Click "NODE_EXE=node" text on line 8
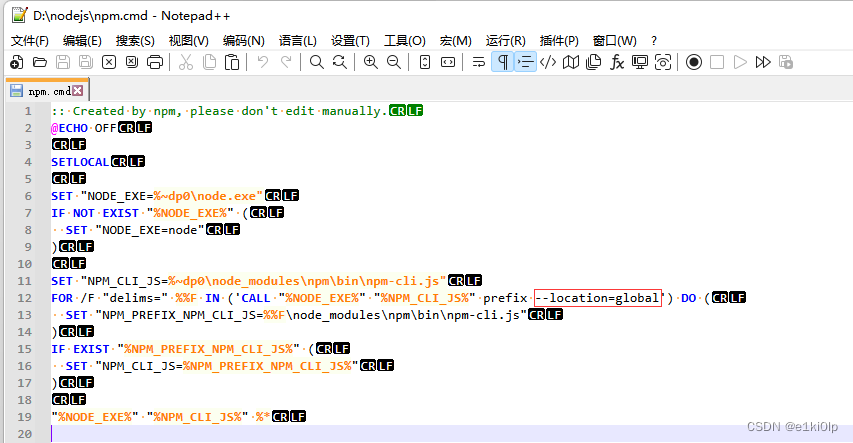 [x=150, y=230]
